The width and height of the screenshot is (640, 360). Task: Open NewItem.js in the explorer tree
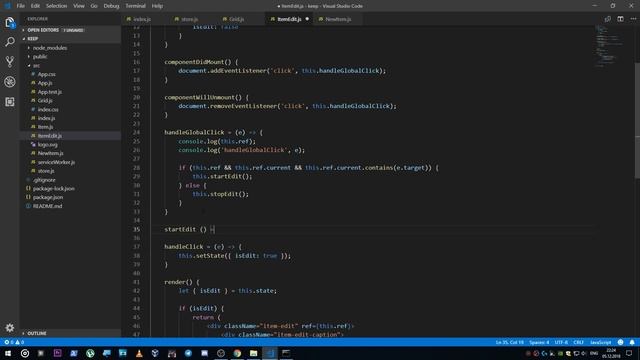pos(51,153)
